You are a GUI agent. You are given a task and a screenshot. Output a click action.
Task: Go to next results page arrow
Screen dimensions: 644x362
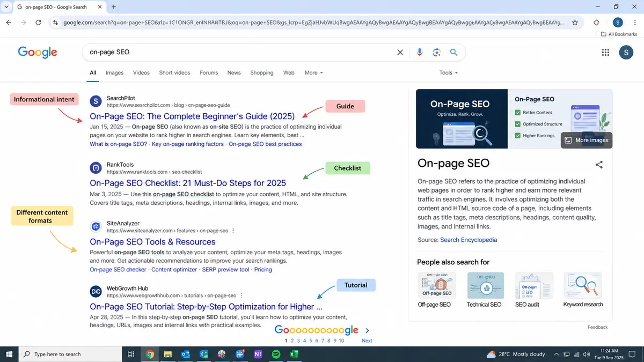(367, 331)
